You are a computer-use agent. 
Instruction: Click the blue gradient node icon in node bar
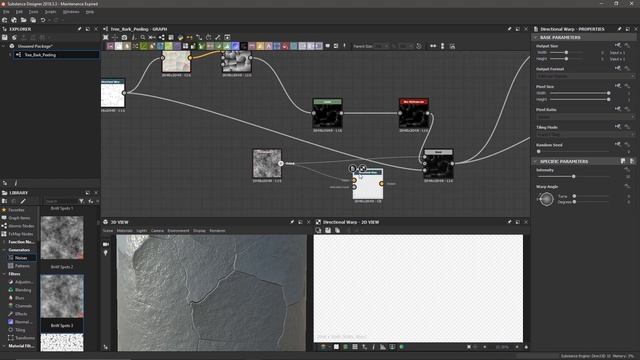tap(236, 46)
